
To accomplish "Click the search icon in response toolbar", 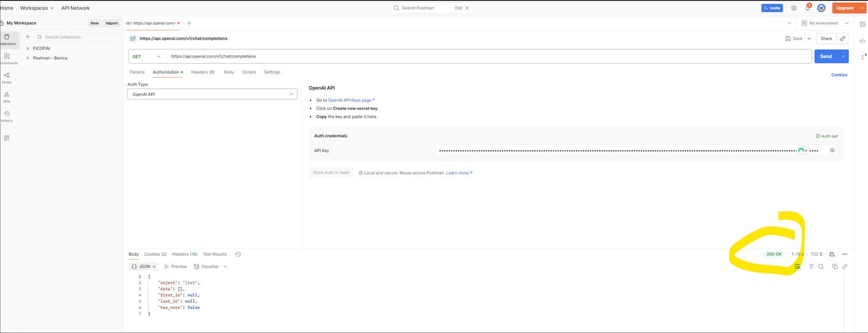I will coord(821,267).
